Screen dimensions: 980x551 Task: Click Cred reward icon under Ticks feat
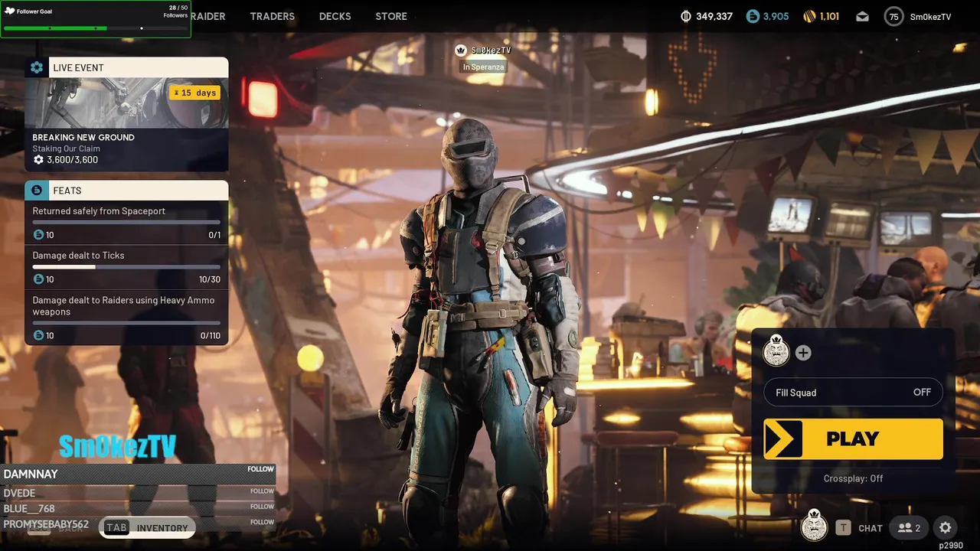coord(38,279)
